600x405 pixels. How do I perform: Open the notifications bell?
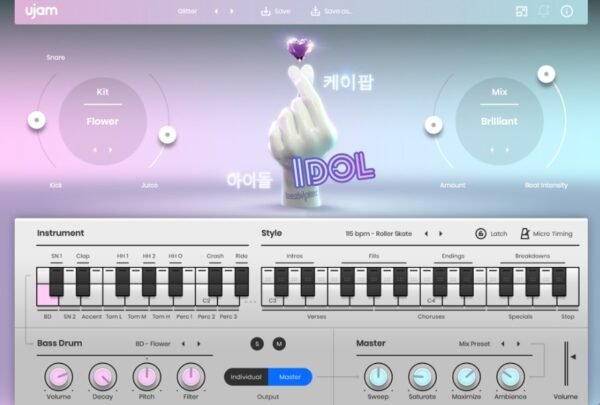[544, 11]
